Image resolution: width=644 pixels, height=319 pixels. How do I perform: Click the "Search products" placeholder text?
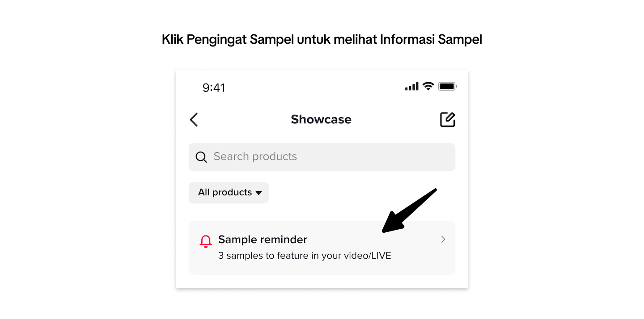255,157
